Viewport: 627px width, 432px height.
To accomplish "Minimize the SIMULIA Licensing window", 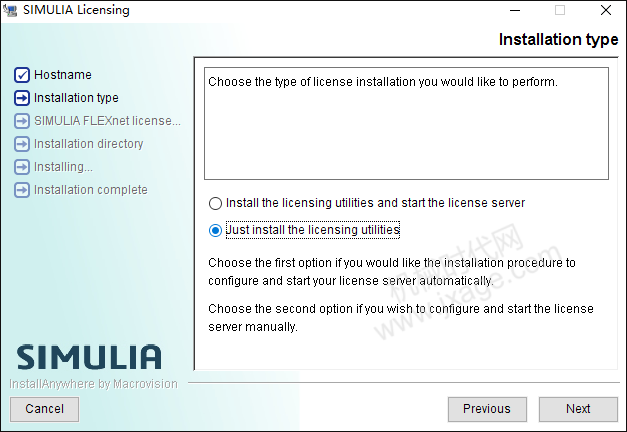I will point(515,10).
